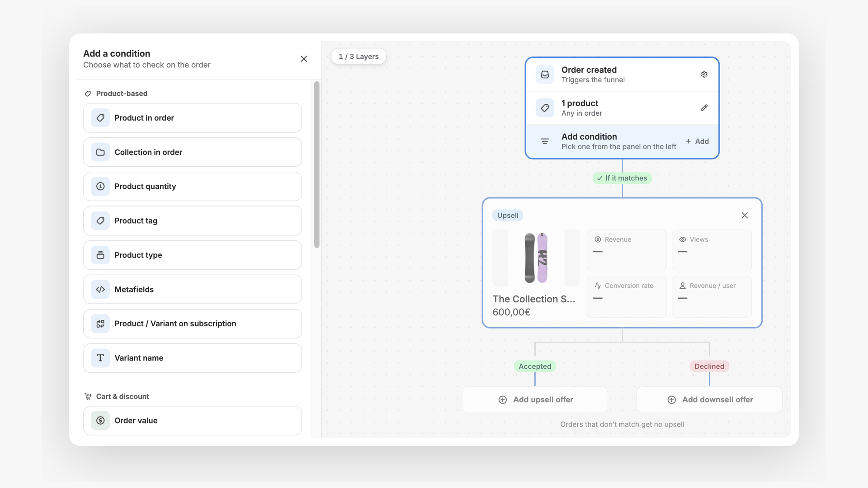The width and height of the screenshot is (868, 488).
Task: Click the T icon beside Variant name
Action: tap(100, 358)
